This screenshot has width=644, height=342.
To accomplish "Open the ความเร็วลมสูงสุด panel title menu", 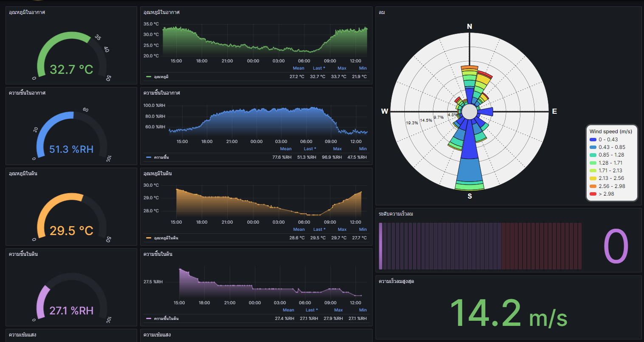I will point(396,281).
